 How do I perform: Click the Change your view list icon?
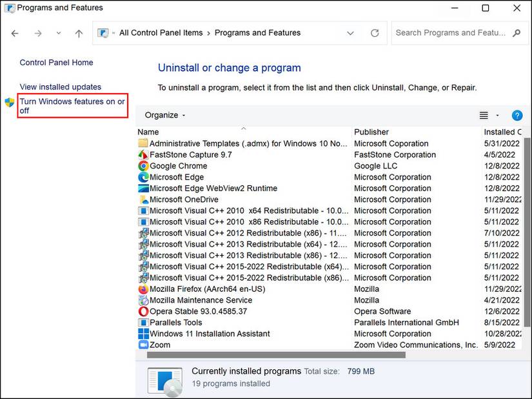tap(484, 115)
